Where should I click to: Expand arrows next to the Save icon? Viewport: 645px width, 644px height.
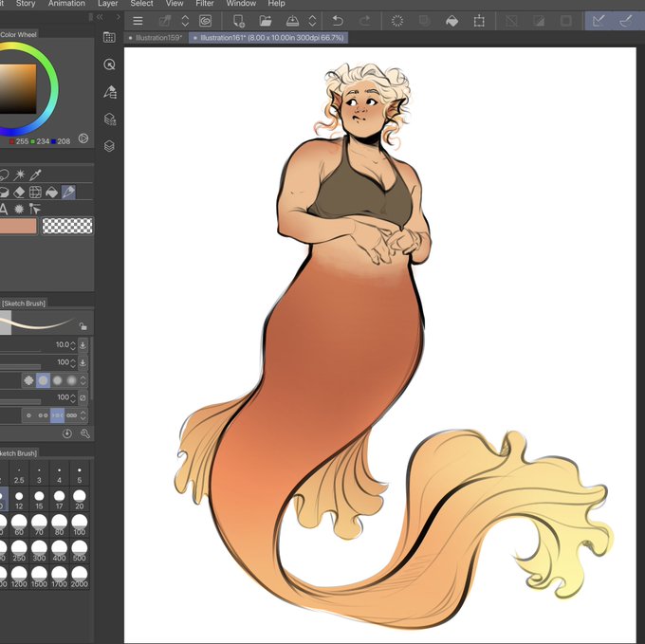pos(313,21)
